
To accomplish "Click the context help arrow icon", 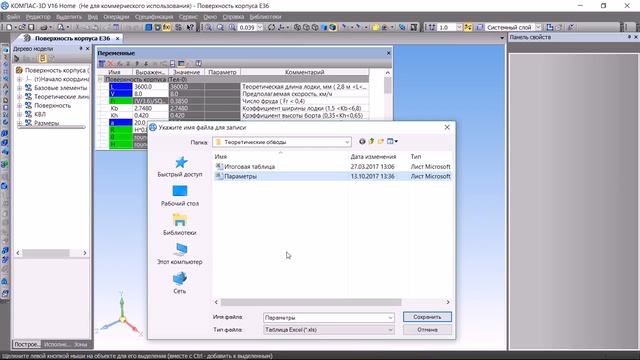I will [190, 27].
